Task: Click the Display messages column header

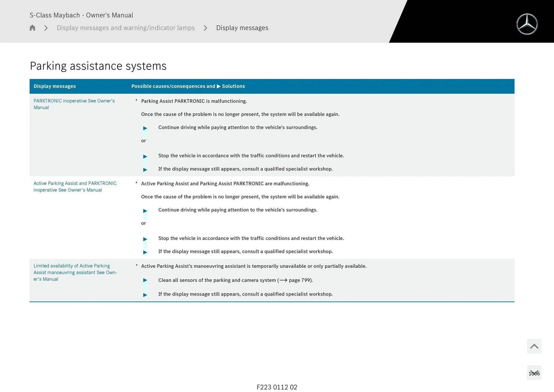Action: click(x=55, y=86)
